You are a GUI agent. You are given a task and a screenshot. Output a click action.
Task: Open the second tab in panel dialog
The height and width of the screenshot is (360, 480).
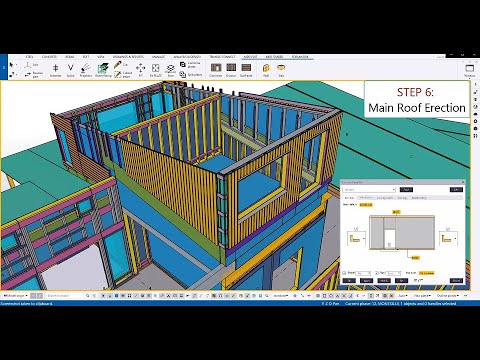click(x=366, y=198)
